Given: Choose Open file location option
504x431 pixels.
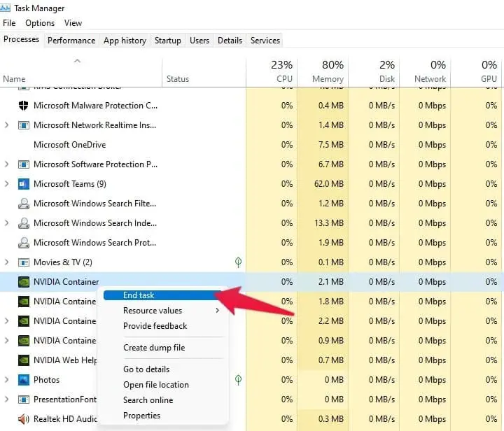Looking at the screenshot, I should click(x=156, y=384).
